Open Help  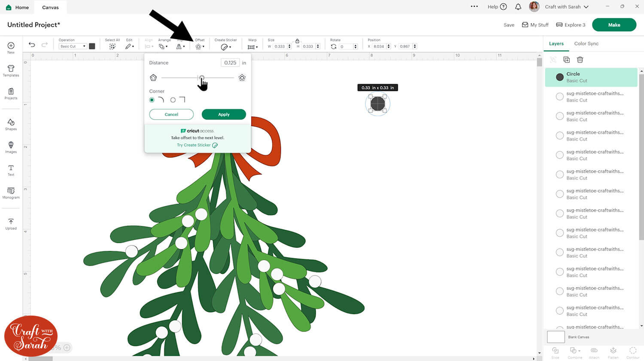point(497,7)
